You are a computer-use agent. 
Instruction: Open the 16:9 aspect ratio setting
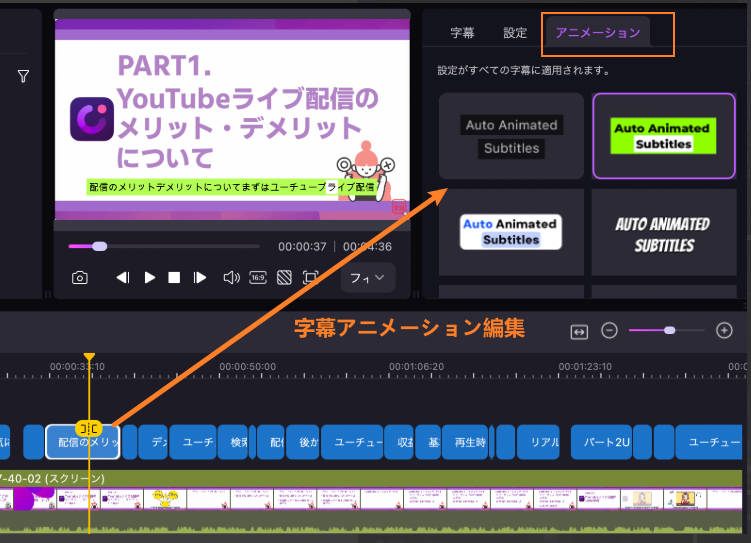point(257,278)
